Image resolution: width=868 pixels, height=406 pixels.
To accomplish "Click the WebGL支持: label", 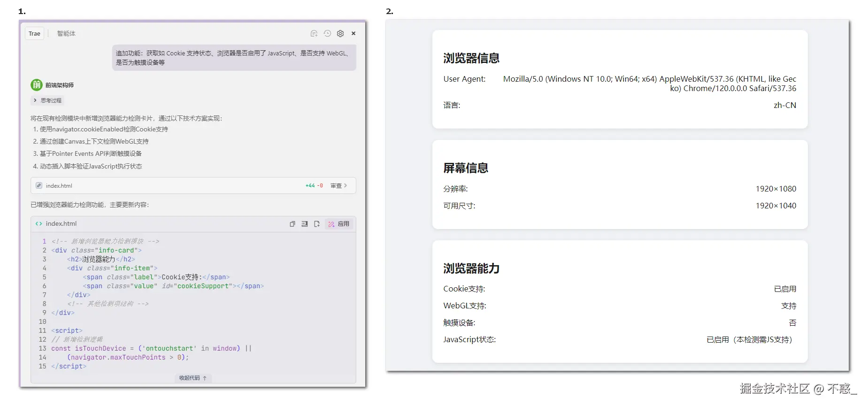I will (x=465, y=306).
